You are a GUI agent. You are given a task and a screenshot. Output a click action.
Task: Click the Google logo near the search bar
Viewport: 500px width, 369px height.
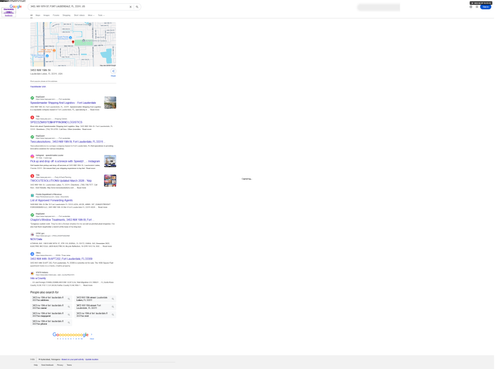coord(15,6)
